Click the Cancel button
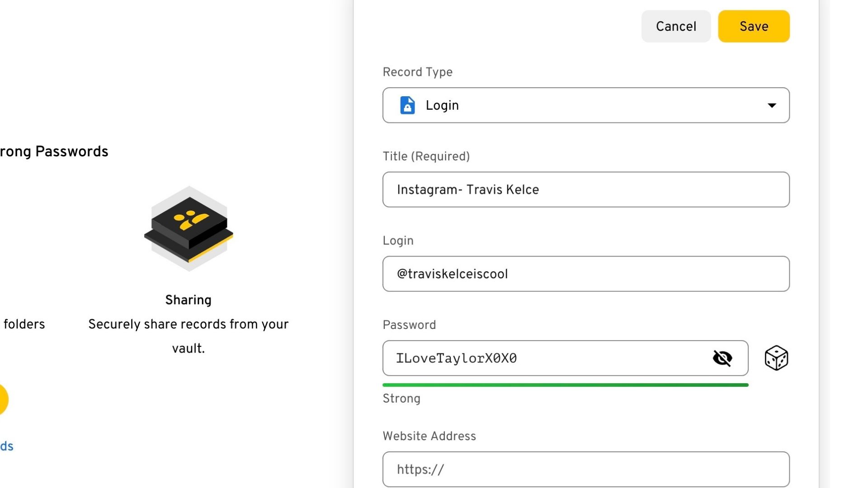The image size is (868, 488). (x=676, y=26)
